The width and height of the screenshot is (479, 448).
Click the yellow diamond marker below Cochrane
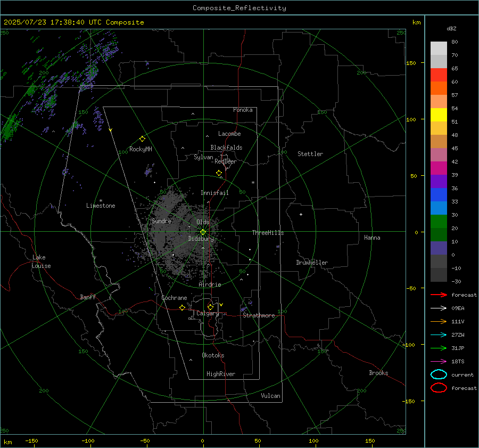183,308
